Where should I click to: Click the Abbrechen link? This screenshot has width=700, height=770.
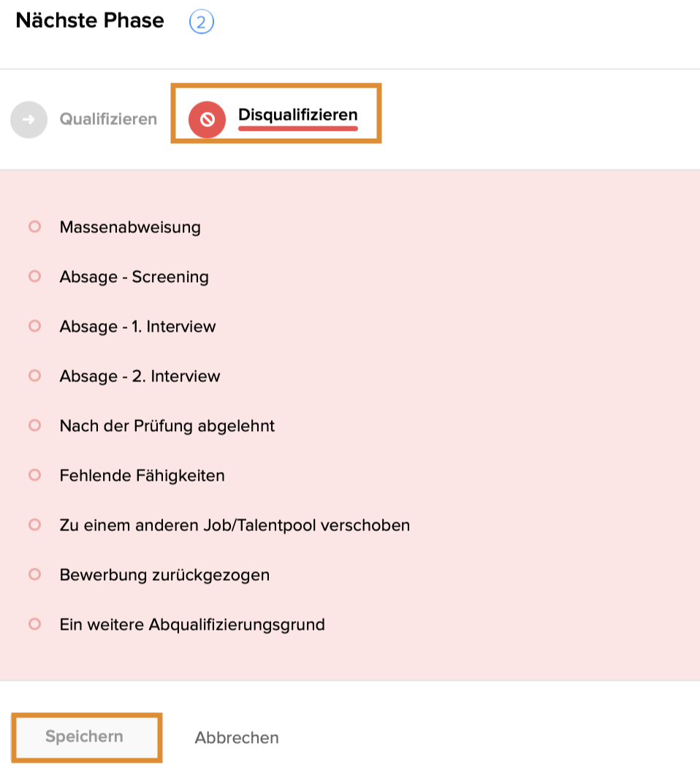coord(237,738)
